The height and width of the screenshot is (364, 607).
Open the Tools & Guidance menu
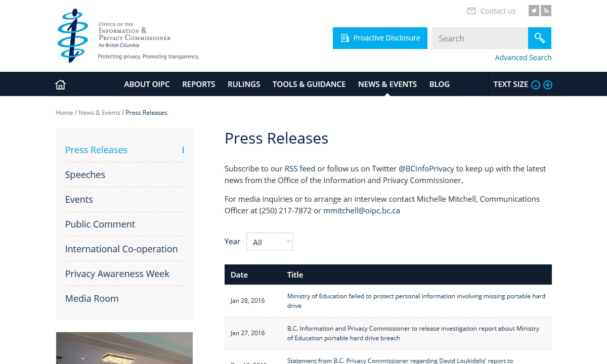[309, 84]
